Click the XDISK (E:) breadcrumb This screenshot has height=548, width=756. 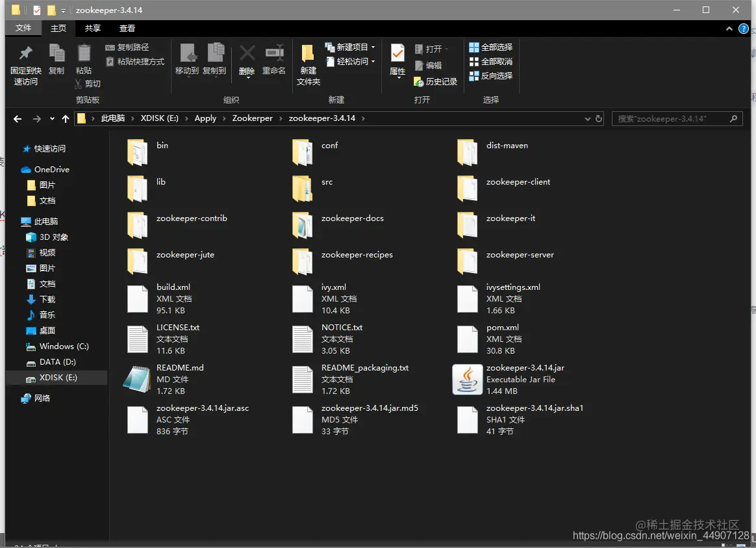pyautogui.click(x=159, y=118)
